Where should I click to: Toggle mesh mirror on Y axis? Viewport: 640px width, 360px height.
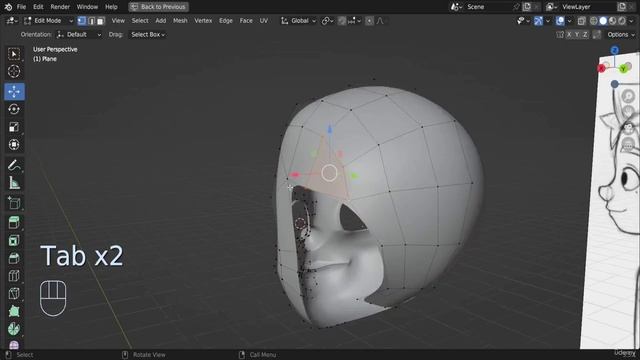pyautogui.click(x=577, y=35)
